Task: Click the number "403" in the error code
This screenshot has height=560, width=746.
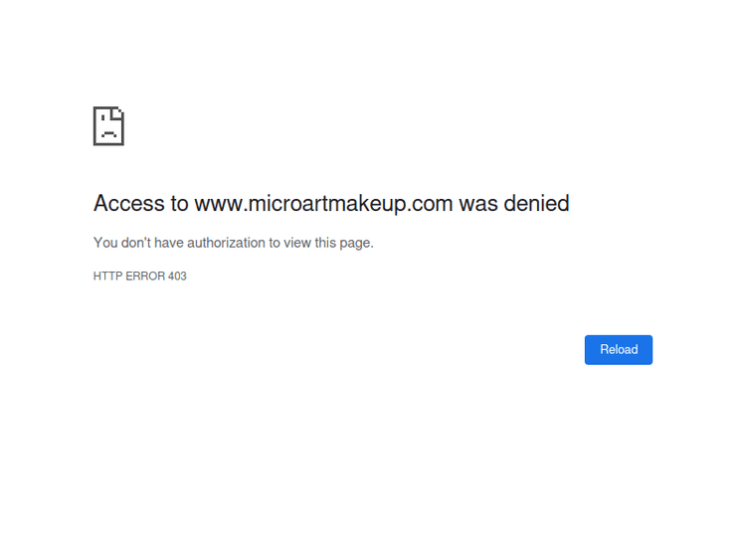Action: click(x=177, y=277)
